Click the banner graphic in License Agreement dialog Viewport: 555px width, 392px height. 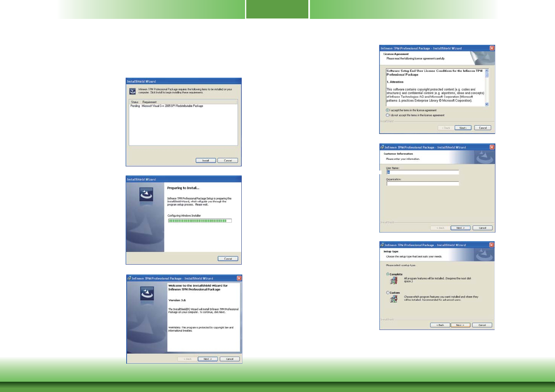pyautogui.click(x=482, y=58)
